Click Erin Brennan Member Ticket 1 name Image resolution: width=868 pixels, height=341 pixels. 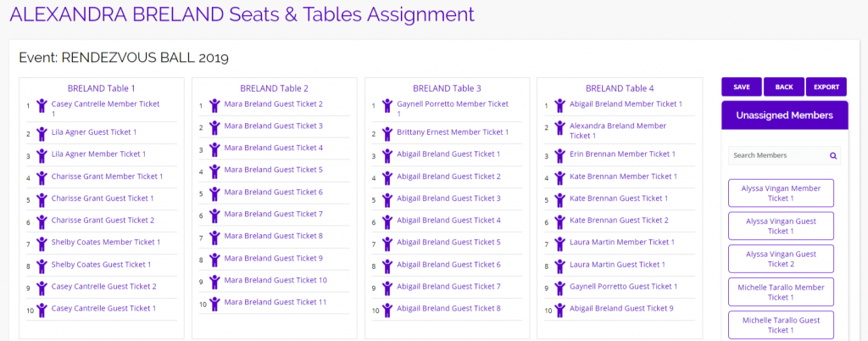click(x=622, y=154)
